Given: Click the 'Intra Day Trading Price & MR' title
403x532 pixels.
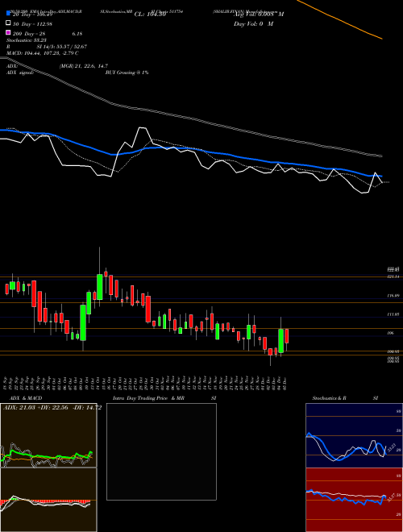Looking at the screenshot, I should pos(148,398).
